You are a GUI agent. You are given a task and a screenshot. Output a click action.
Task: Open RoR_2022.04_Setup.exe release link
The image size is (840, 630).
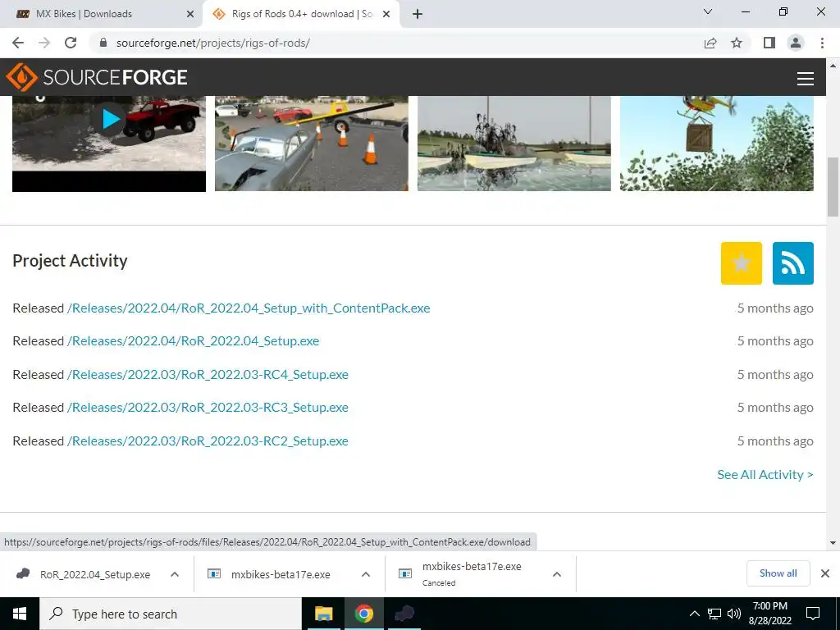193,340
